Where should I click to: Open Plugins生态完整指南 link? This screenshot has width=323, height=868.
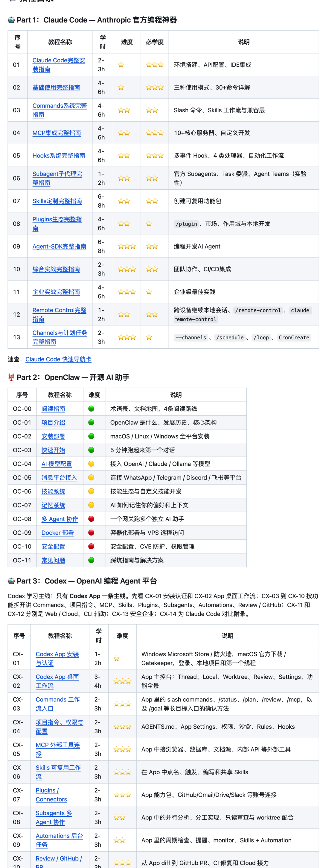click(x=57, y=224)
